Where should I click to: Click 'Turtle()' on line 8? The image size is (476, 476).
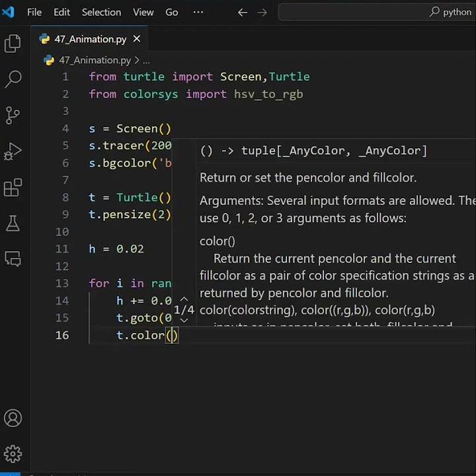click(144, 198)
